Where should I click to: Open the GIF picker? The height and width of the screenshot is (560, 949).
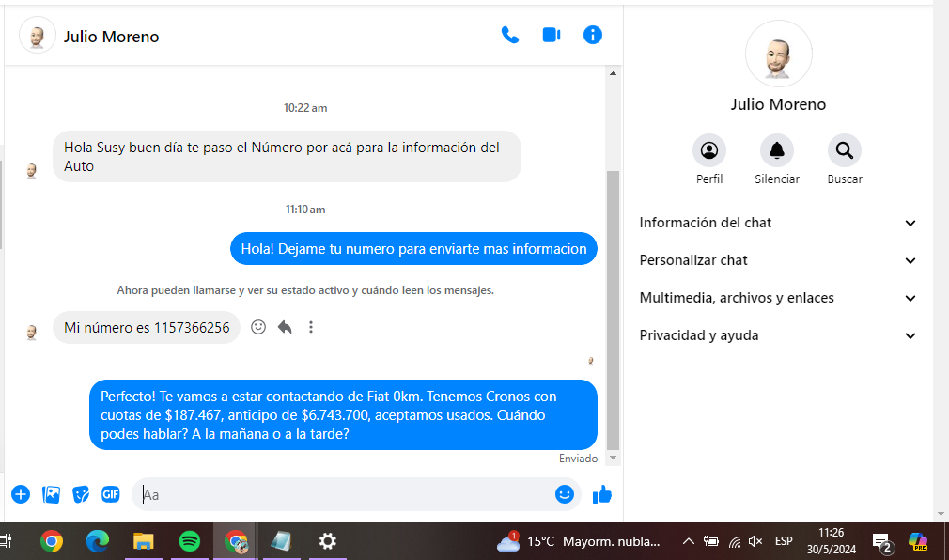pyautogui.click(x=111, y=494)
